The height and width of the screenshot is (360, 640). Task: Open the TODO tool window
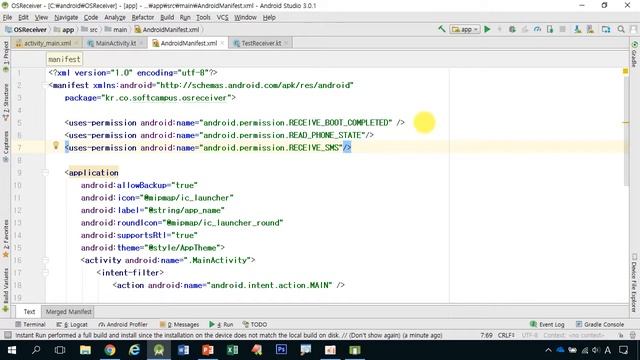(255, 324)
